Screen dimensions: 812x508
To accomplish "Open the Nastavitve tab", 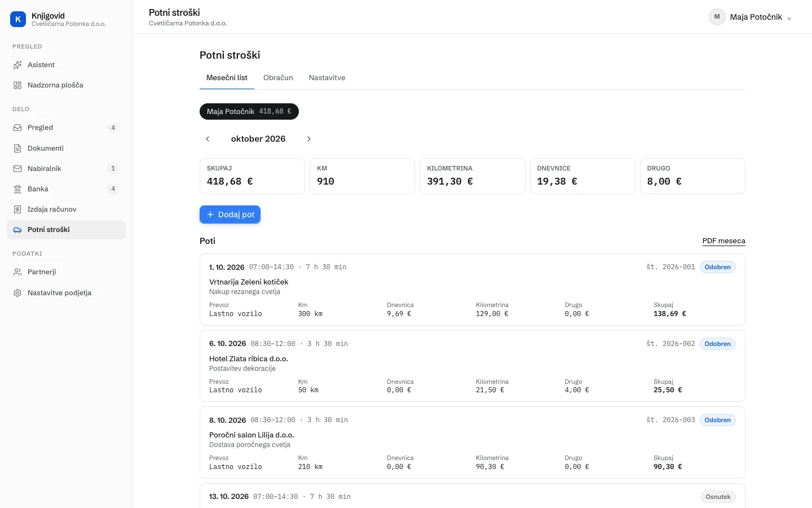I will click(x=327, y=78).
